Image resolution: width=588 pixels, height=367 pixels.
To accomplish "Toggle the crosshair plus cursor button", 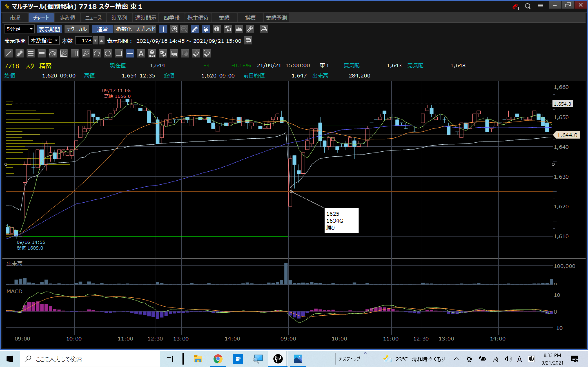I will (x=163, y=29).
